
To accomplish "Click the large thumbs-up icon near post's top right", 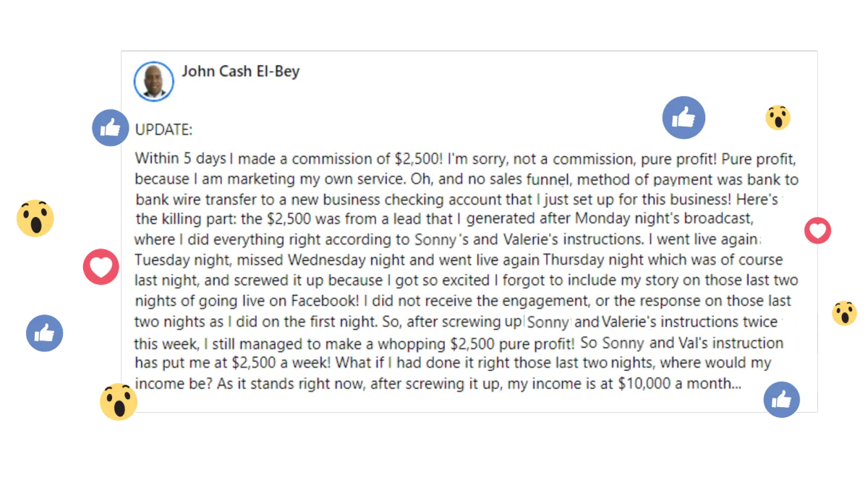I will [684, 117].
